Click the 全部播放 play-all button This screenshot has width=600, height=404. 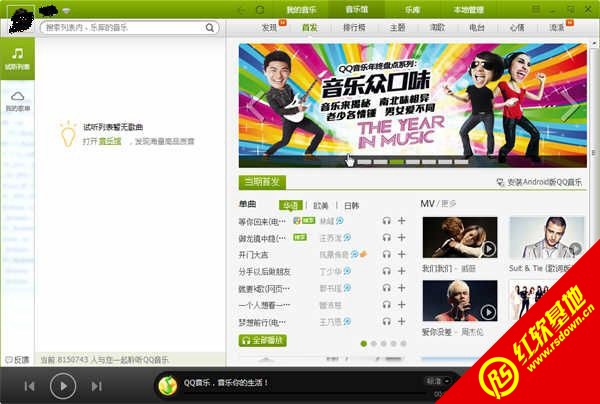point(262,340)
